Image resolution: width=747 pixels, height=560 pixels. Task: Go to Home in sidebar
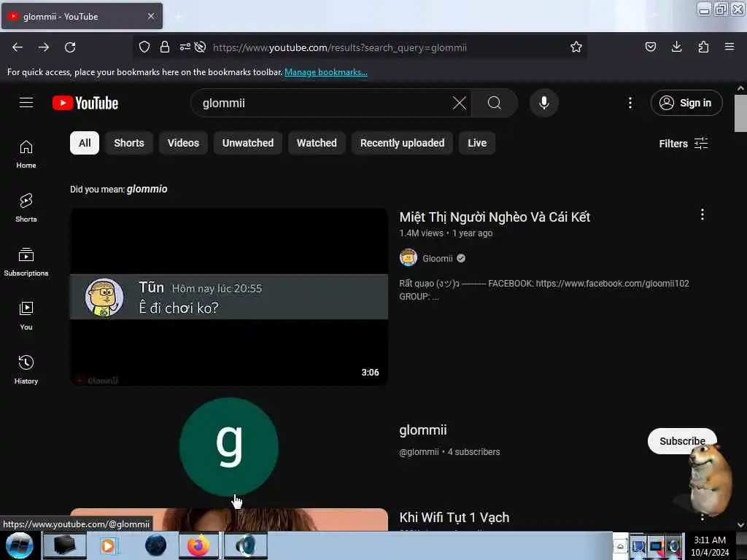point(26,155)
